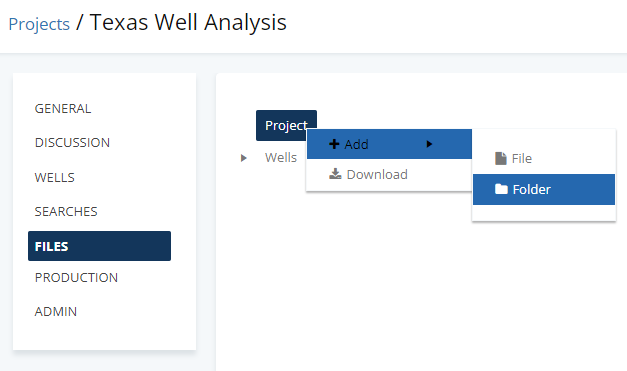This screenshot has width=627, height=371.
Task: Select the active FILES section
Action: (x=99, y=246)
